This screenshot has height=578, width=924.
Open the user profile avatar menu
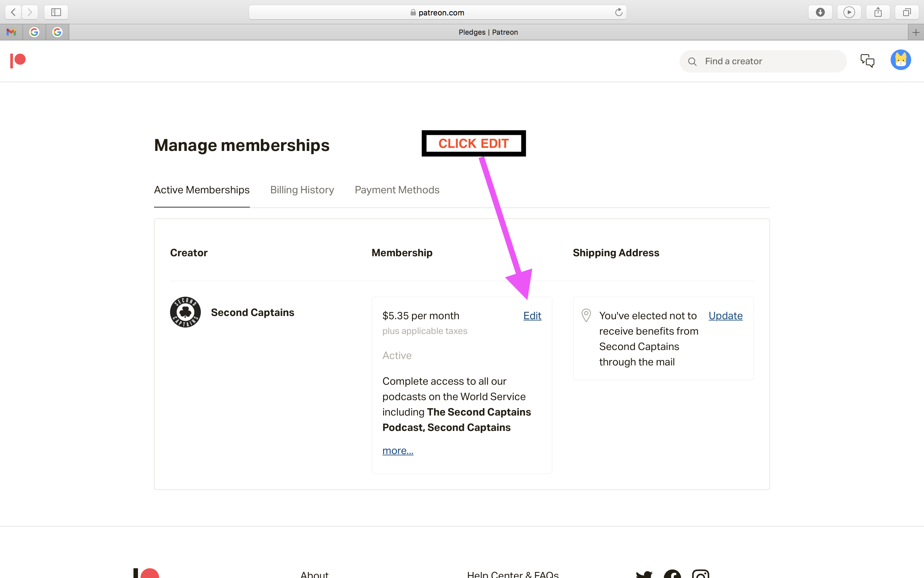(901, 60)
